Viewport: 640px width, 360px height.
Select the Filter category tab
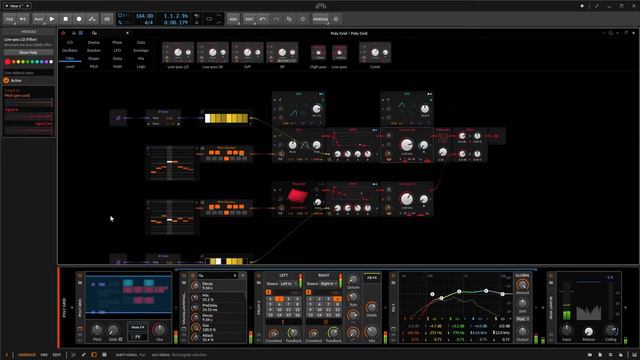(70, 58)
